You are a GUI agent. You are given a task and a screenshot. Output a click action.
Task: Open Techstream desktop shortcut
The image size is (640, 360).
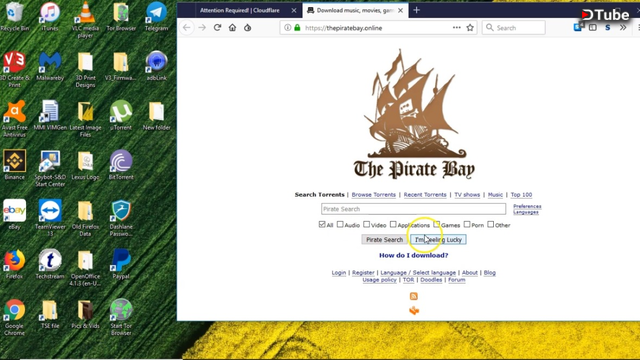click(x=50, y=264)
